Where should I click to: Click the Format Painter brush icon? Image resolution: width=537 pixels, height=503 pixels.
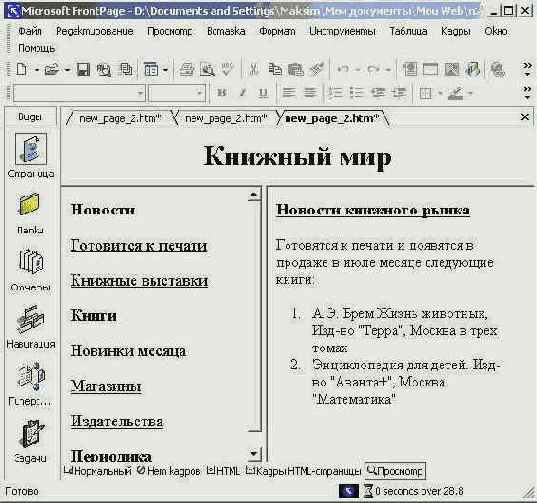click(x=317, y=70)
